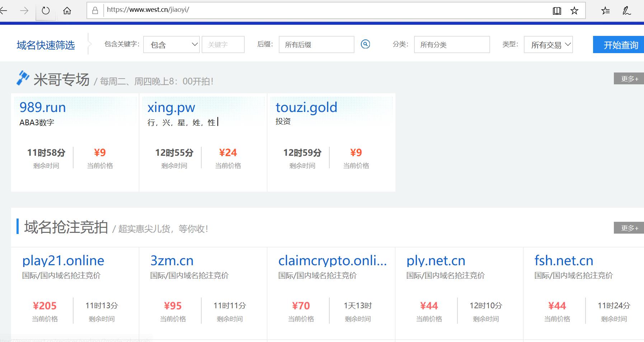Image resolution: width=644 pixels, height=342 pixels.
Task: Click 国际/国内域名抢注竞价 under 3zm.cn
Action: tap(189, 276)
